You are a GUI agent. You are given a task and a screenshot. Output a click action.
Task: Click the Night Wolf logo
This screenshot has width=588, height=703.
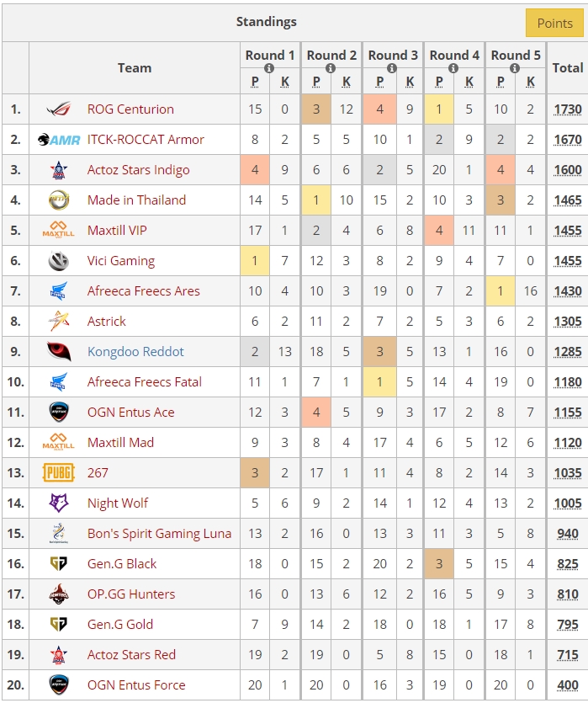coord(59,503)
